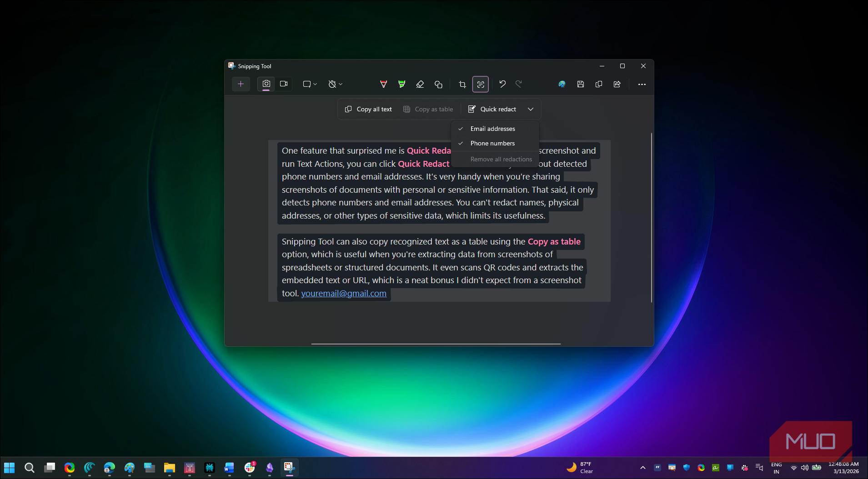Select the red Ballpoint pen tool
This screenshot has height=479, width=868.
click(x=383, y=84)
